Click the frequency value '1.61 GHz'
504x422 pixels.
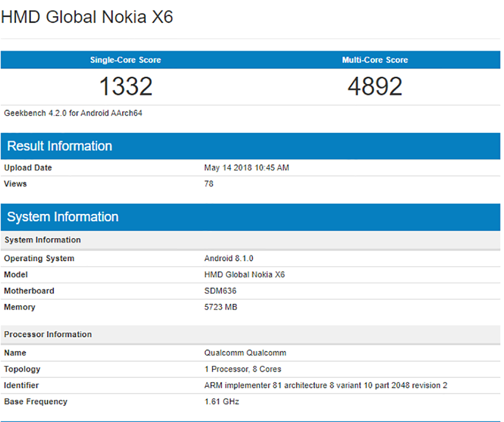[222, 402]
